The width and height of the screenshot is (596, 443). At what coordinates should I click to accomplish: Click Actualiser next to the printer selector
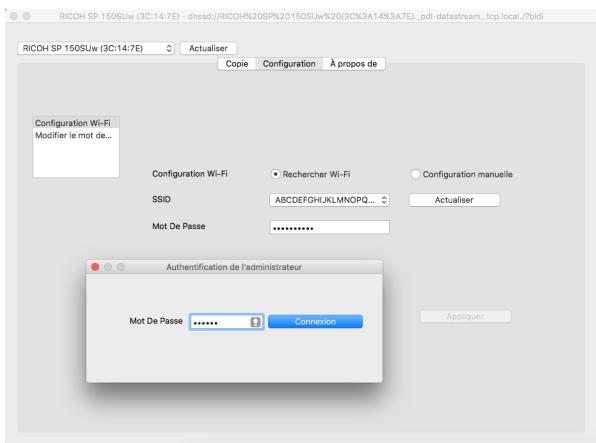208,48
